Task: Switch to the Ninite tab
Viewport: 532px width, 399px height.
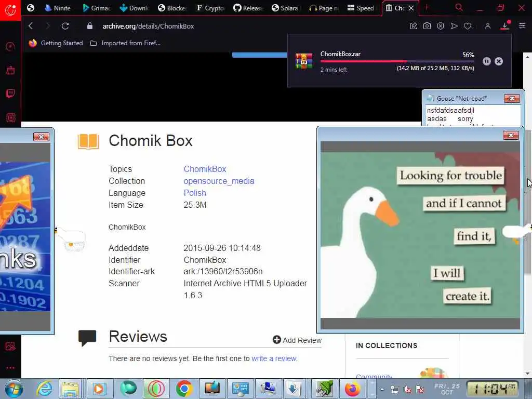Action: pyautogui.click(x=58, y=8)
